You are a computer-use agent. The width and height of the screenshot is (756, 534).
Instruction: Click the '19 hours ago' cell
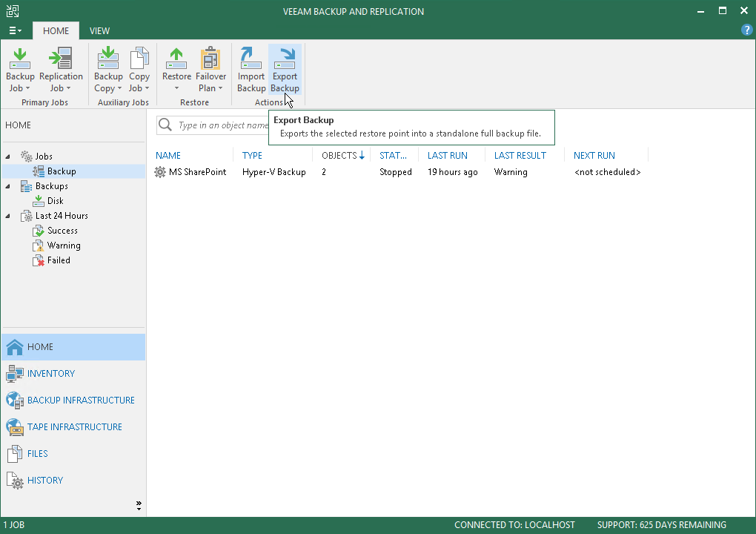(452, 172)
